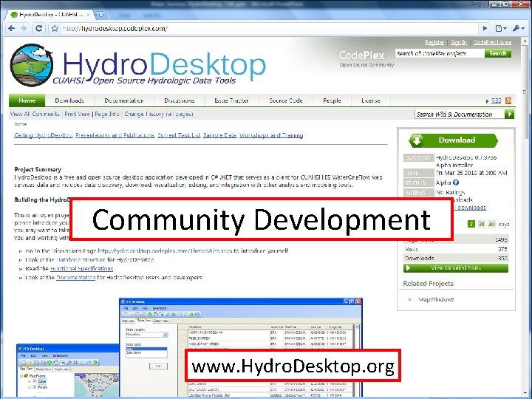Open the Source Code tab

tap(286, 100)
